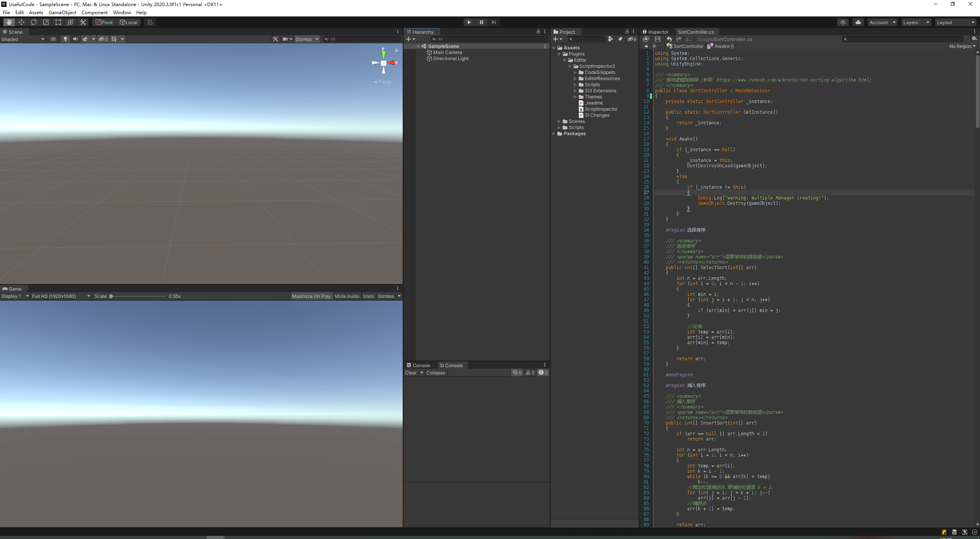Image resolution: width=980 pixels, height=539 pixels.
Task: Open the Collab sun icon in top bar
Action: (843, 22)
